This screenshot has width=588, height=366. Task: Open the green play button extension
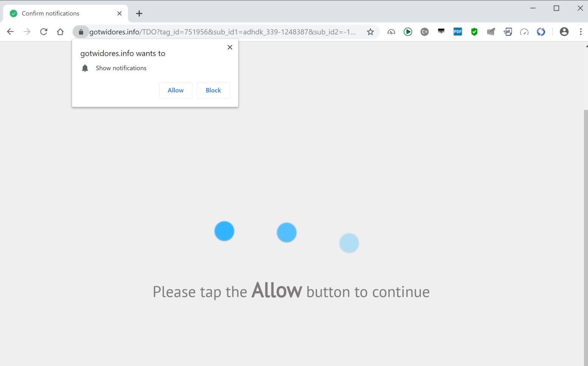408,32
